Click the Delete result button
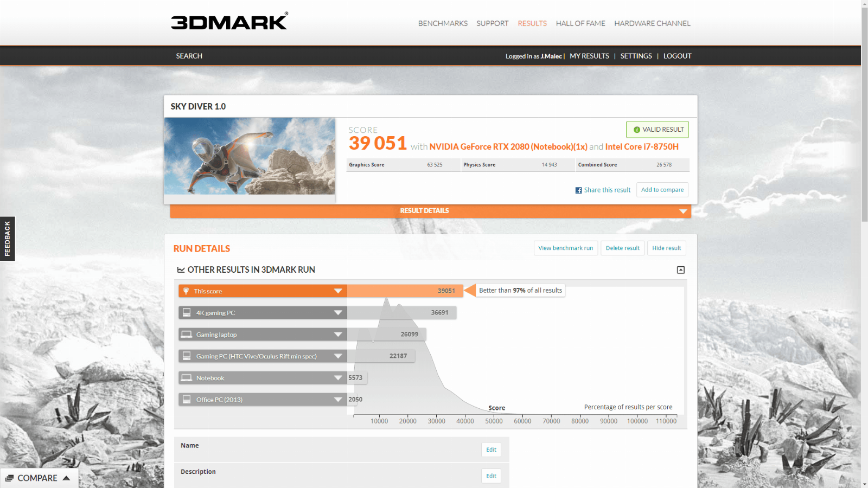The width and height of the screenshot is (868, 488). coord(623,248)
